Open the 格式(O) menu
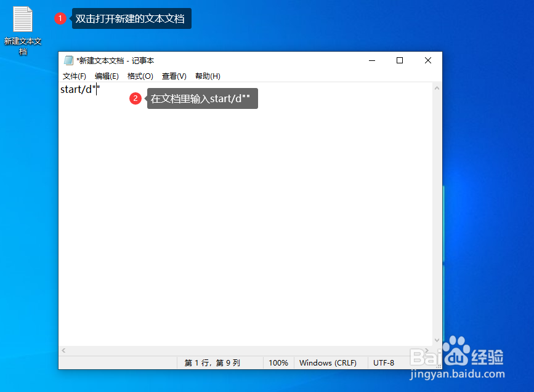534x392 pixels. pos(140,76)
